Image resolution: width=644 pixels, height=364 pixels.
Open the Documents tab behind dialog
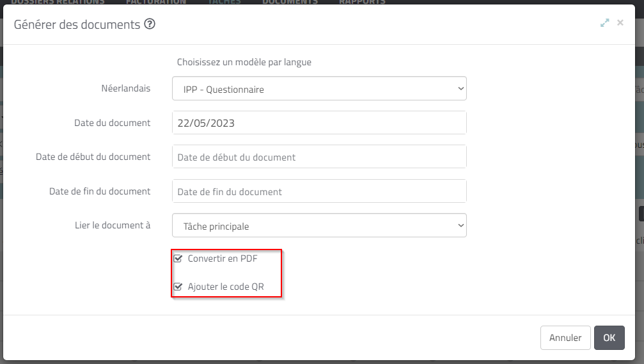pyautogui.click(x=290, y=2)
